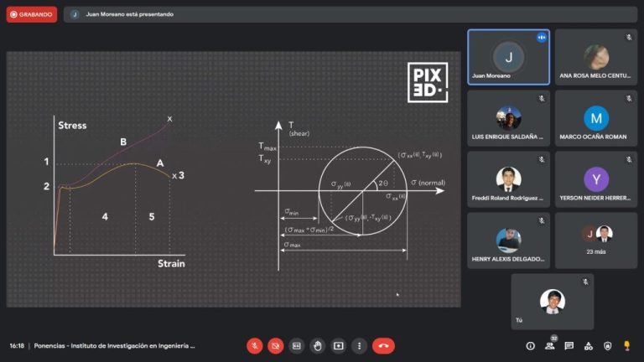Select Juan Moreano's participant tile
644x362 pixels.
[508, 57]
